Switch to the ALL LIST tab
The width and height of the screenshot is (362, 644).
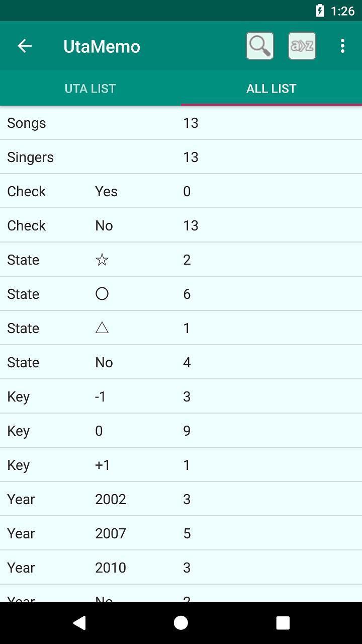pos(271,89)
